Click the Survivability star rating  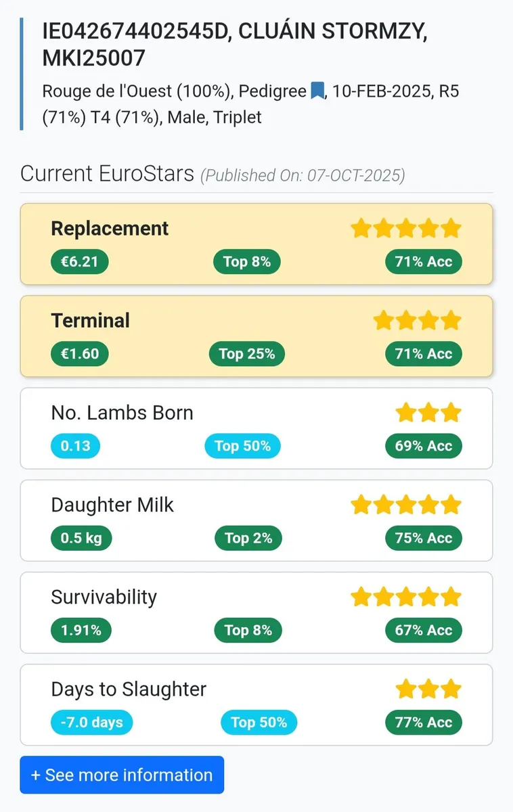tap(405, 596)
